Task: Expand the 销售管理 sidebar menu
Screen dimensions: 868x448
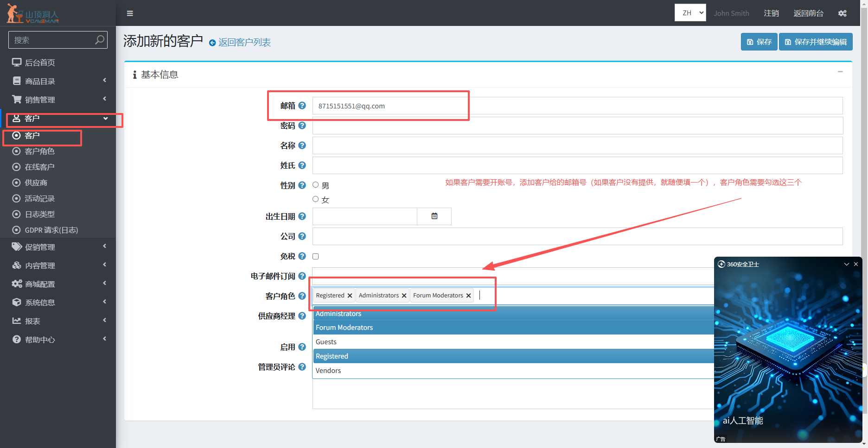Action: pos(58,100)
